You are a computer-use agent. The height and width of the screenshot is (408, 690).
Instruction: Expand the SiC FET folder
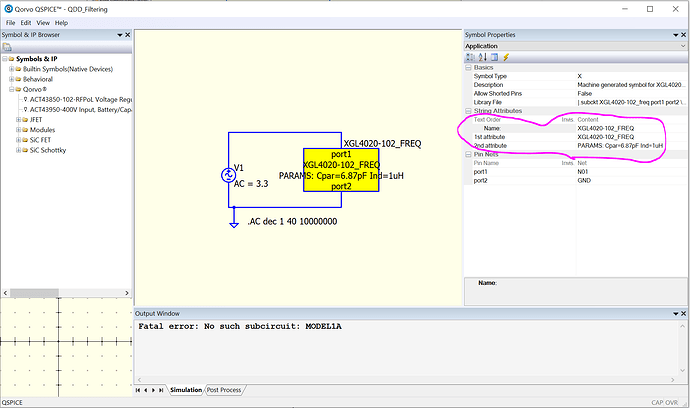(x=18, y=140)
